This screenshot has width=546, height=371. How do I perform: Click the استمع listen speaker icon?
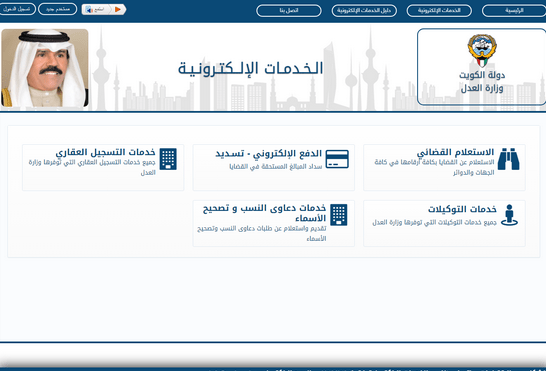tap(89, 9)
